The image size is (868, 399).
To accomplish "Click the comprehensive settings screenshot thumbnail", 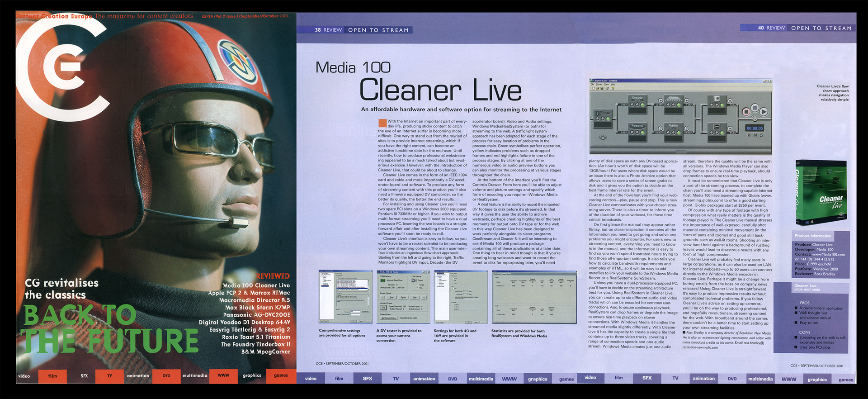I will tap(346, 297).
